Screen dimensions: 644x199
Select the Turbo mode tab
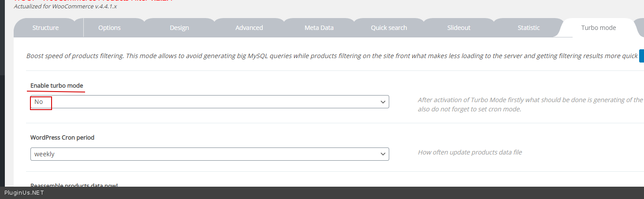pos(598,28)
